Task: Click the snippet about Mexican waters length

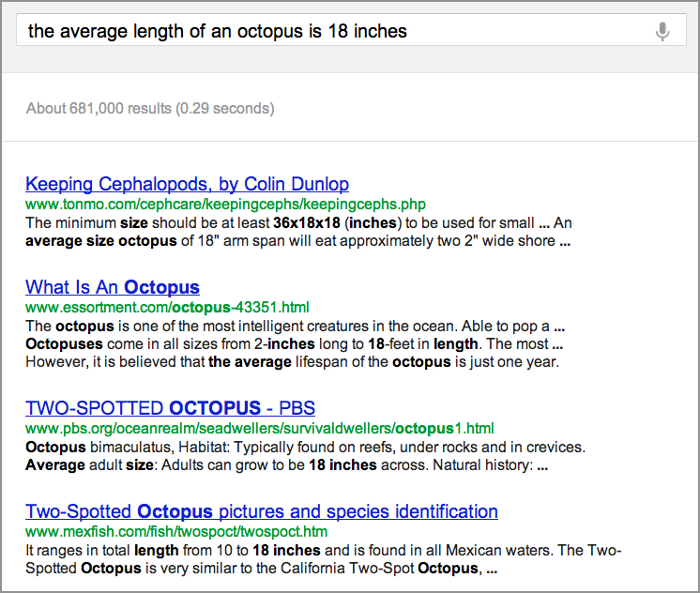Action: (323, 550)
